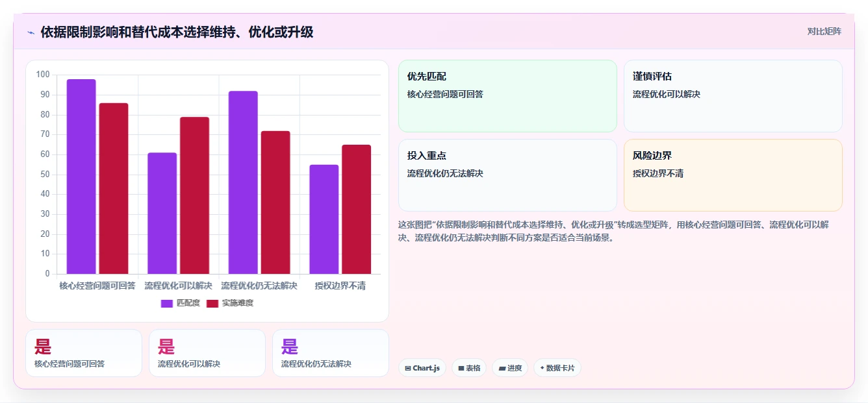Open the 投入重点 matrix card
Image resolution: width=868 pixels, height=403 pixels.
tap(507, 175)
